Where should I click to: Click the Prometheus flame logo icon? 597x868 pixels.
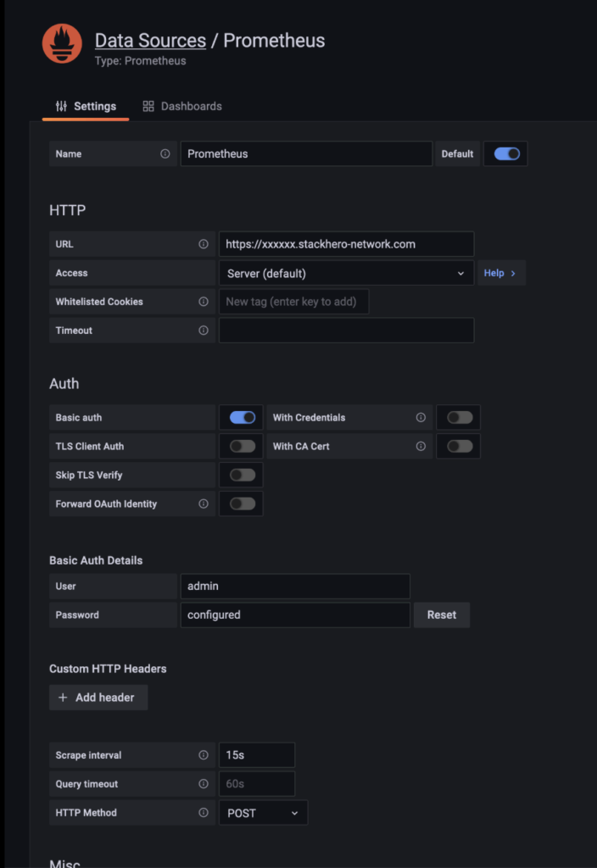click(62, 43)
